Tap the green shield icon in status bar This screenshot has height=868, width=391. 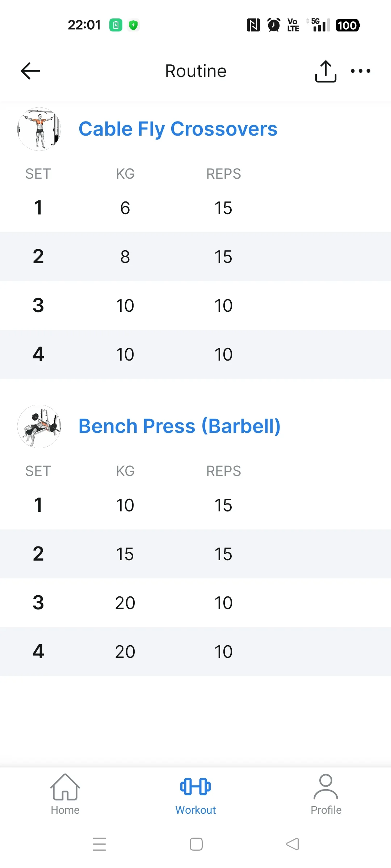133,25
